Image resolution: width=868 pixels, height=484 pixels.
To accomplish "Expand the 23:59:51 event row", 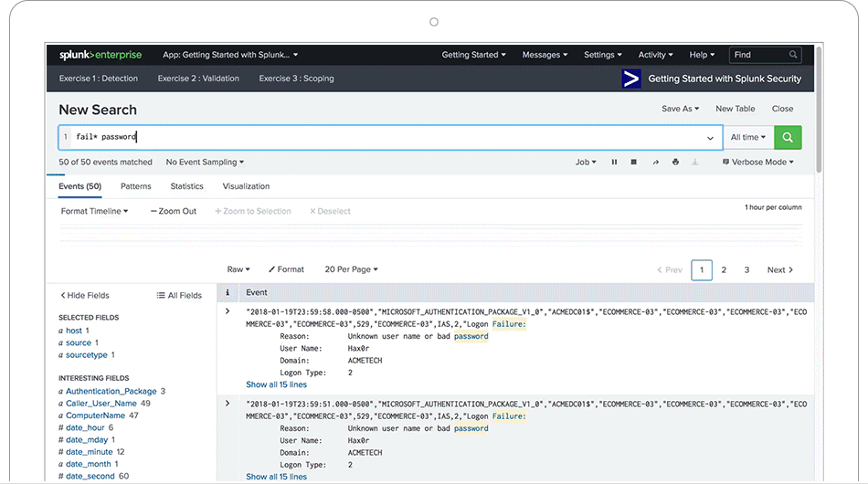I will (228, 404).
